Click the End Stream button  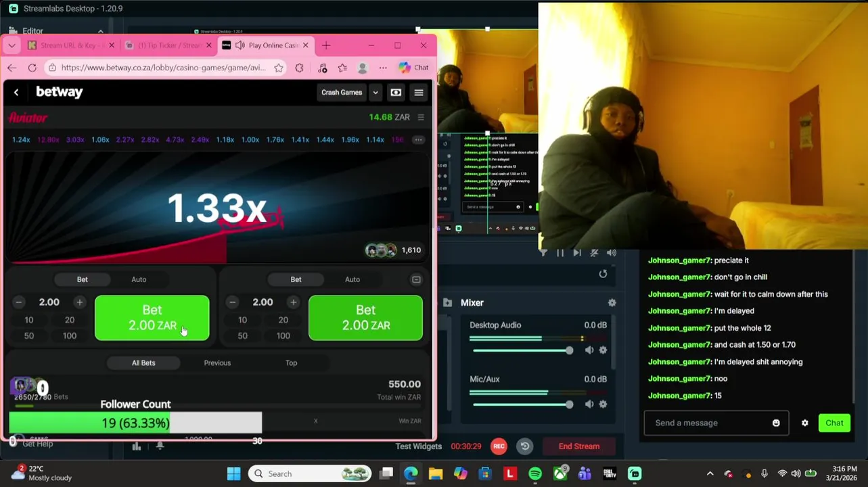click(579, 446)
